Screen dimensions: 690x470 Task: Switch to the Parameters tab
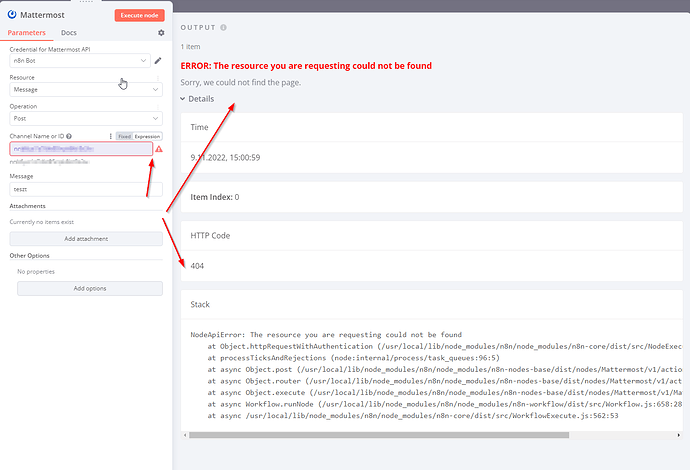26,33
